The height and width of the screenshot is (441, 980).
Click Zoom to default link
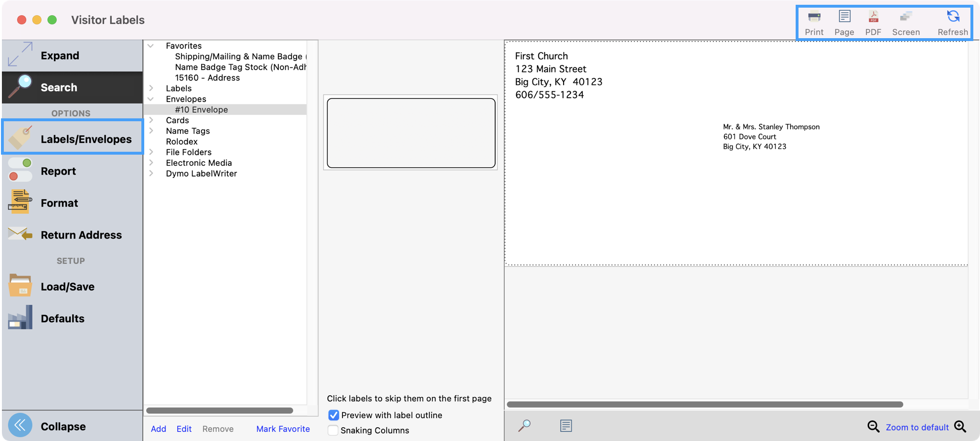[x=916, y=427]
